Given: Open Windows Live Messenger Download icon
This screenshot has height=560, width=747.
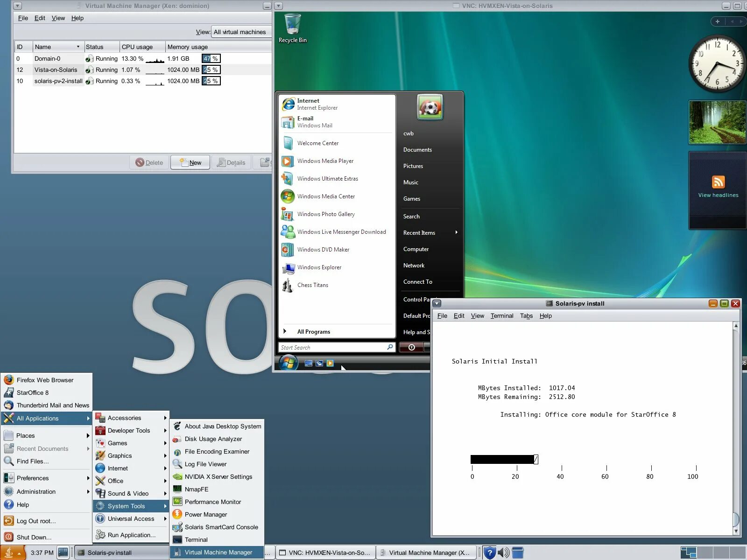Looking at the screenshot, I should tap(288, 232).
